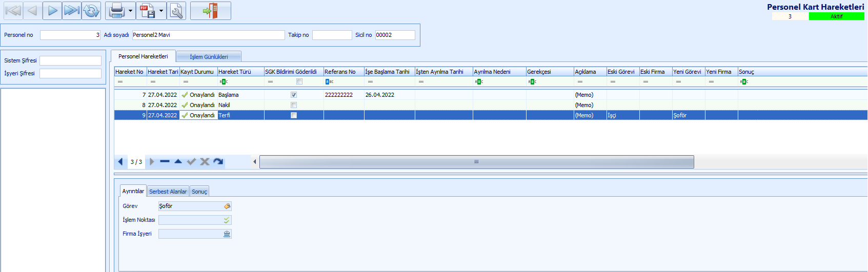Image resolution: width=868 pixels, height=272 pixels.
Task: Click the refresh icon in the toolbar
Action: [91, 11]
